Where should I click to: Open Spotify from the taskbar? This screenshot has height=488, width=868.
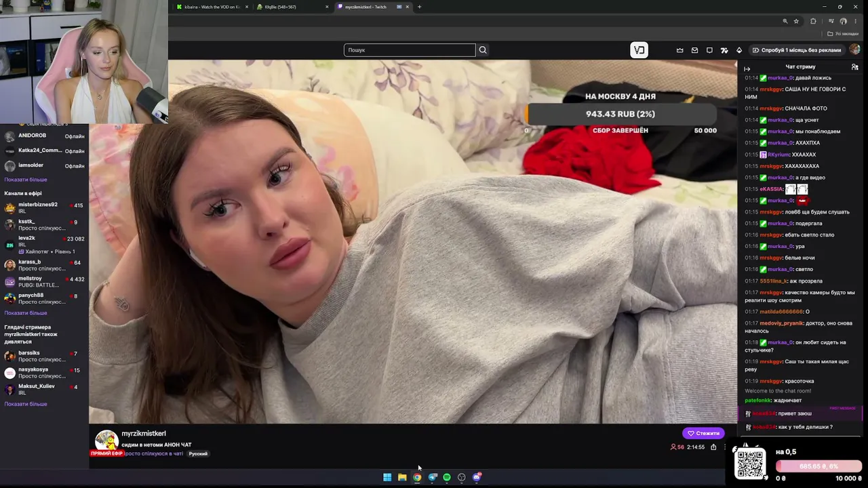point(447,477)
